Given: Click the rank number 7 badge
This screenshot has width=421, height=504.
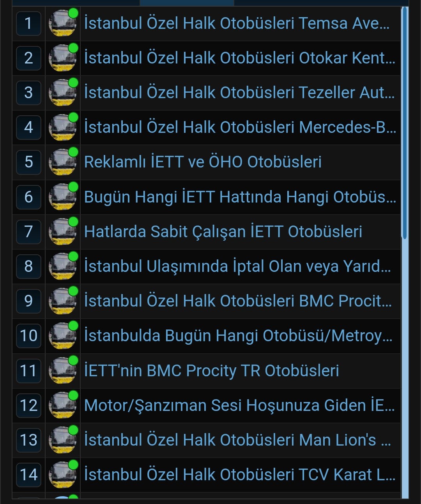Looking at the screenshot, I should [28, 232].
